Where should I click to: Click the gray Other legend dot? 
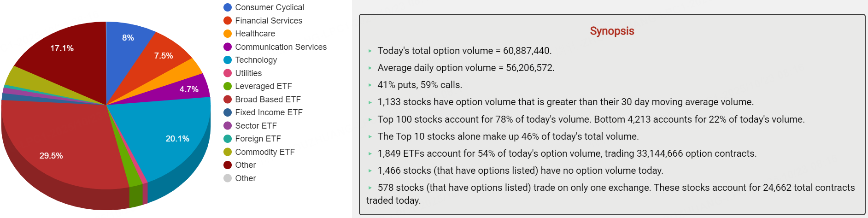pyautogui.click(x=227, y=178)
